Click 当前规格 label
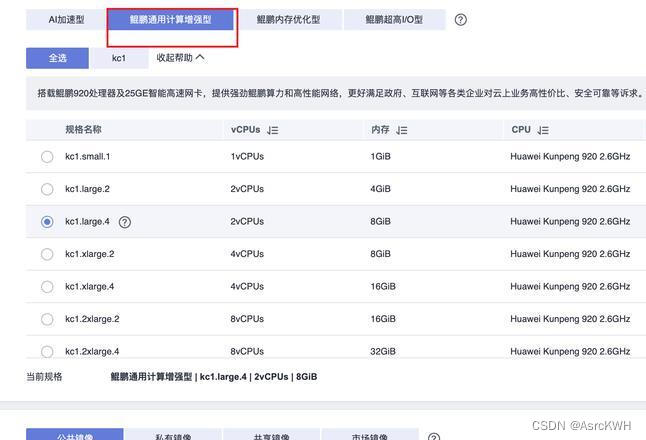This screenshot has width=646, height=440. click(x=44, y=377)
